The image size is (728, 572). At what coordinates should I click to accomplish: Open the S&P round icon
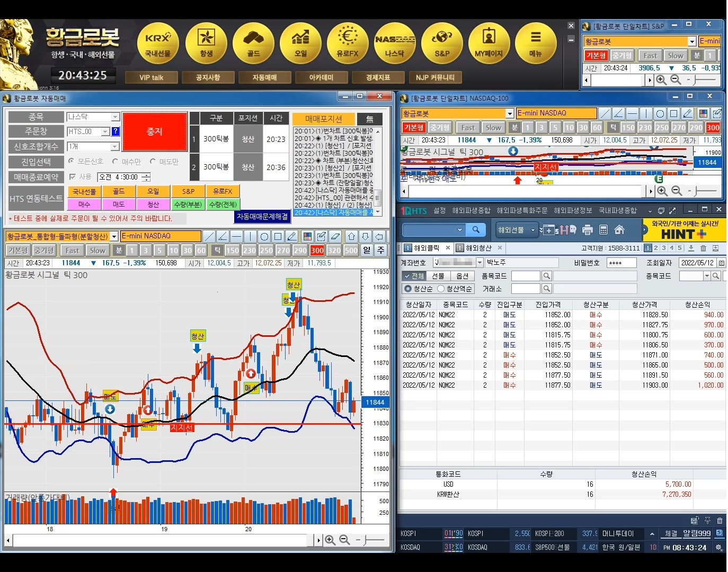442,44
